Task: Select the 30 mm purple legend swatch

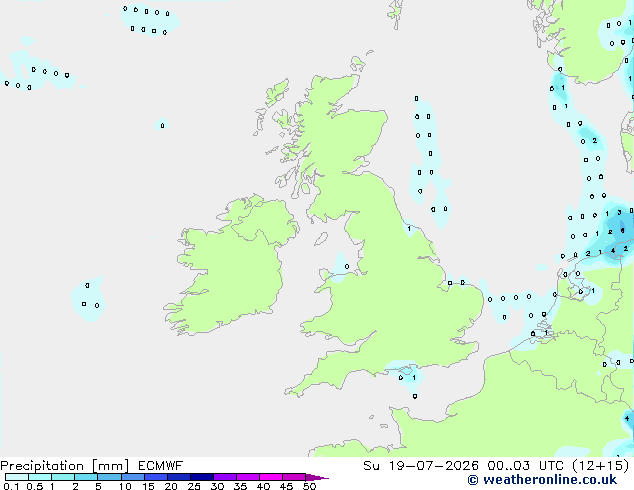Action: click(x=225, y=477)
